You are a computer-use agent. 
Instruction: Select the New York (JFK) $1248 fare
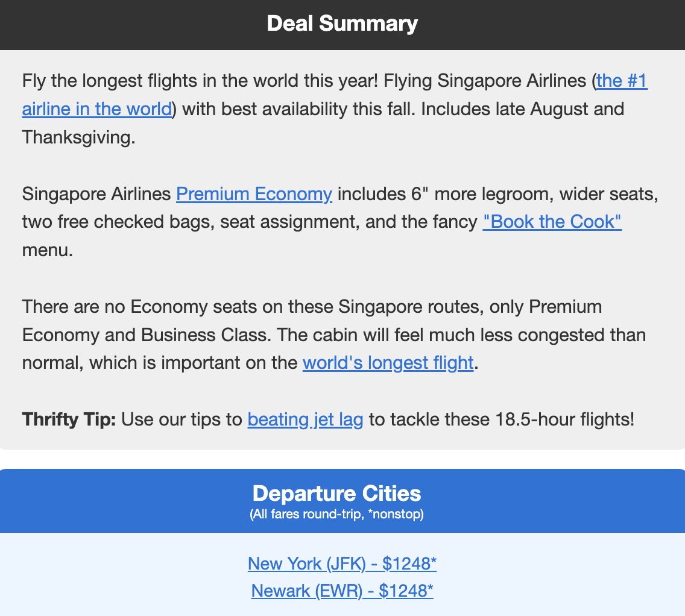tap(342, 564)
